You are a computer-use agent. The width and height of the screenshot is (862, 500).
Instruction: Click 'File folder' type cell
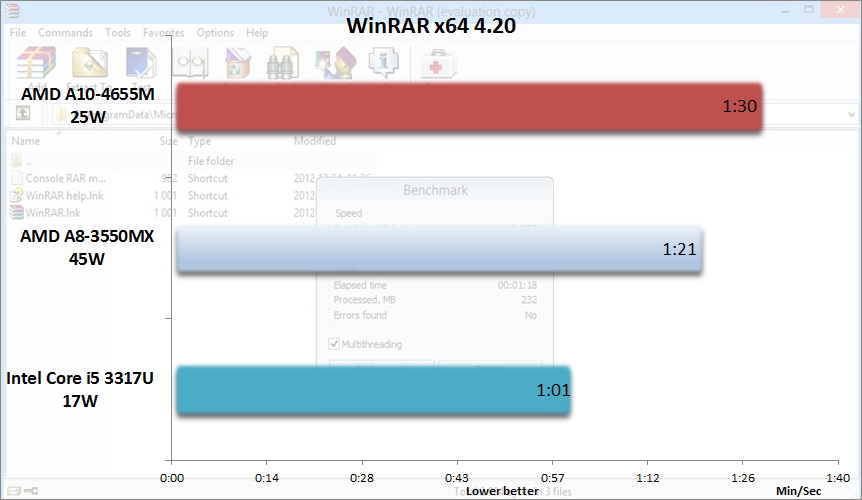pyautogui.click(x=211, y=161)
